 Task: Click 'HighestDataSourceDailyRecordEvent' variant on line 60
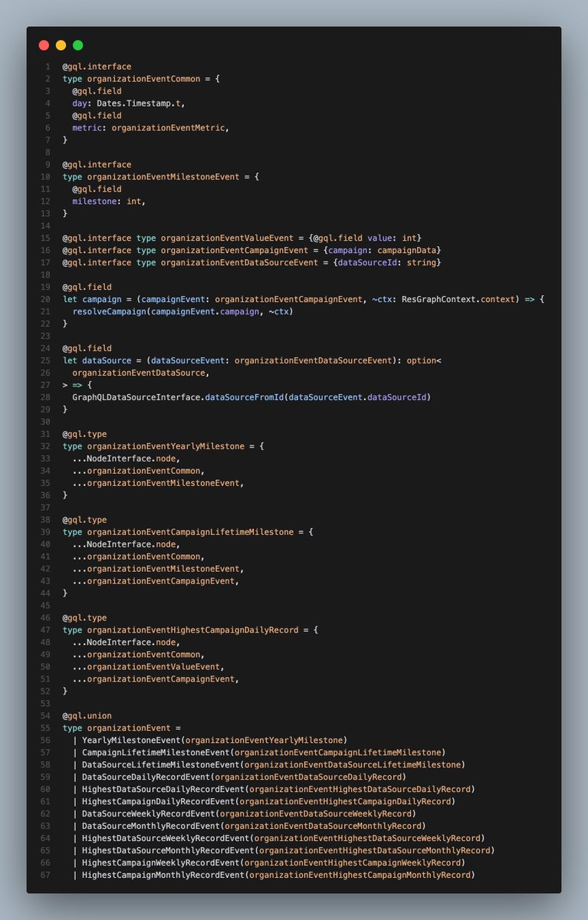[162, 790]
